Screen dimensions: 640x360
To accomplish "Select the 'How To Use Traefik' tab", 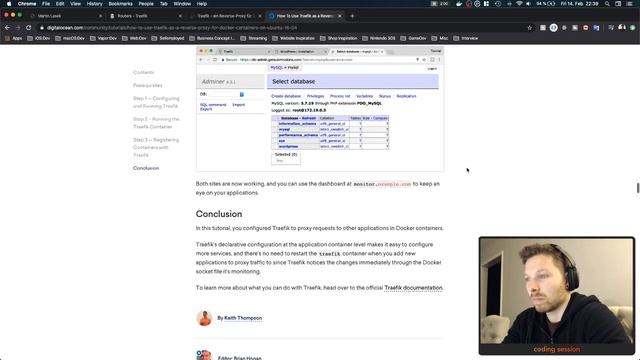I will click(x=305, y=16).
